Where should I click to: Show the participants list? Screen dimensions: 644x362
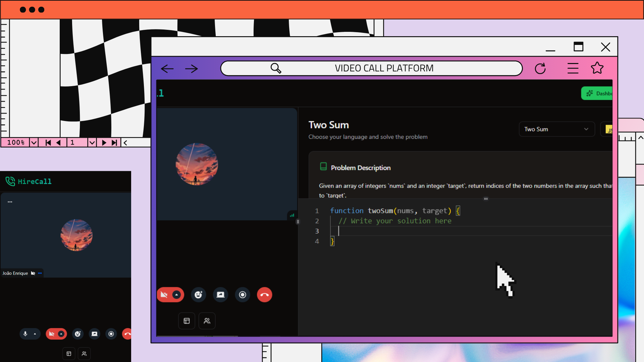(x=207, y=321)
